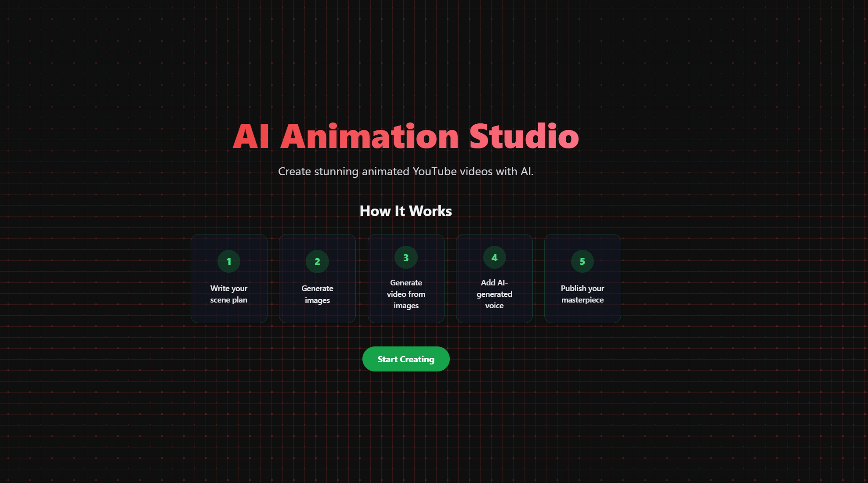The width and height of the screenshot is (868, 483).
Task: Select the 'Generate images' step text
Action: (317, 294)
